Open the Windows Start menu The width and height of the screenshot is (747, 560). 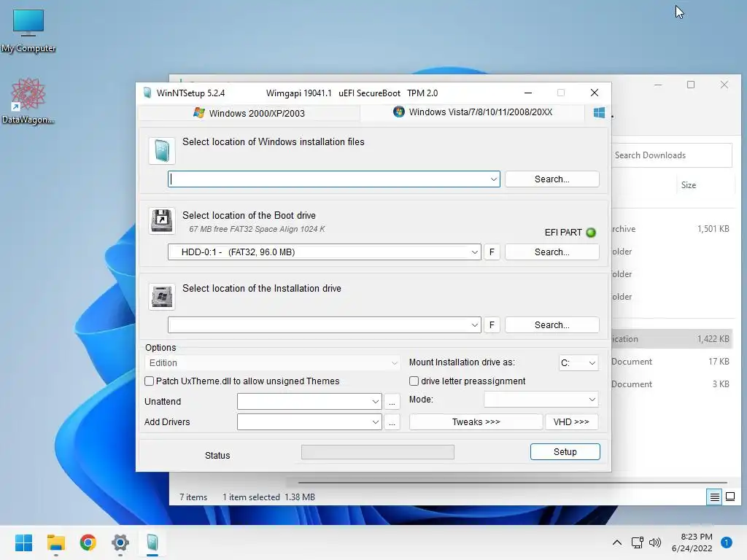pos(24,542)
